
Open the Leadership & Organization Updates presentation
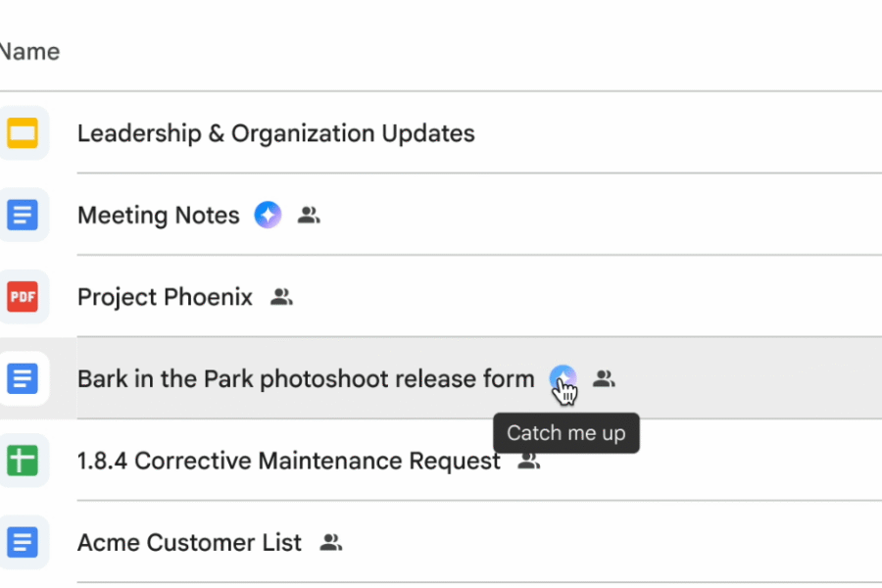point(276,132)
